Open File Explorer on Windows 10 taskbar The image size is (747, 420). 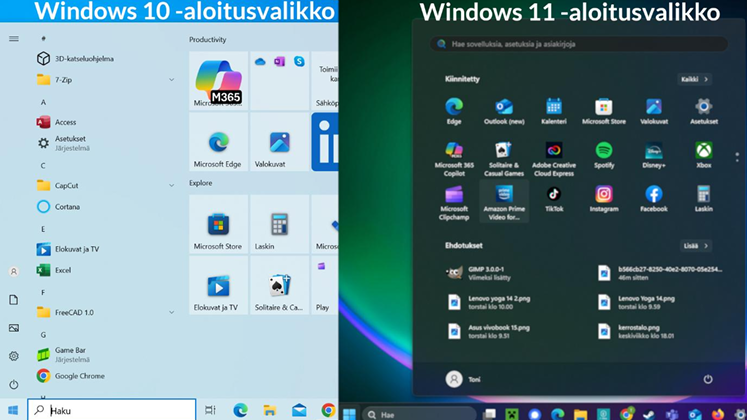(x=270, y=410)
